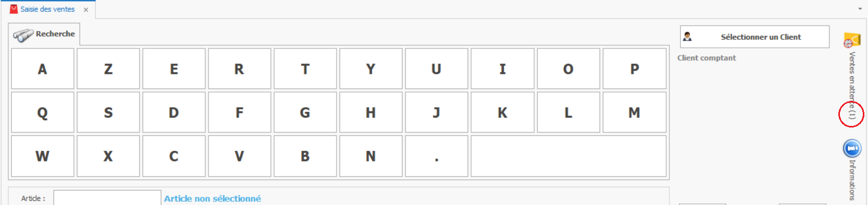Tap the period key on keyboard

(x=436, y=156)
